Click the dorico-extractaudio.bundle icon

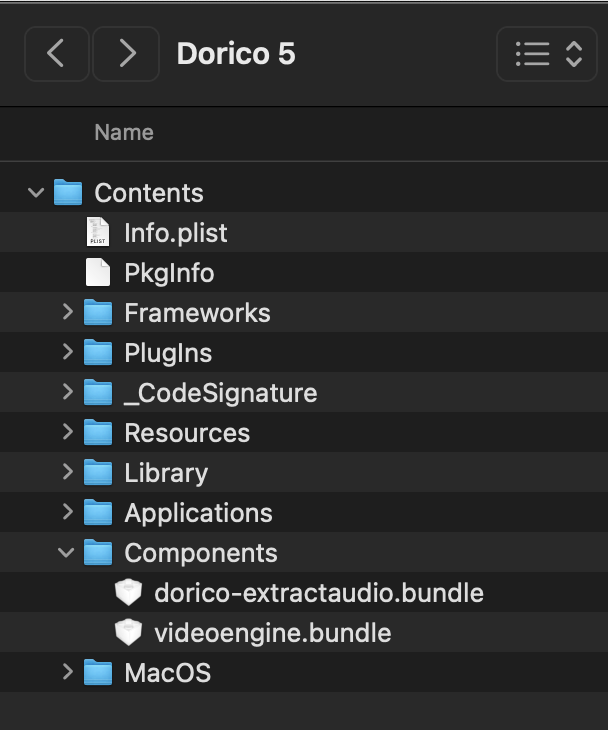[x=128, y=593]
